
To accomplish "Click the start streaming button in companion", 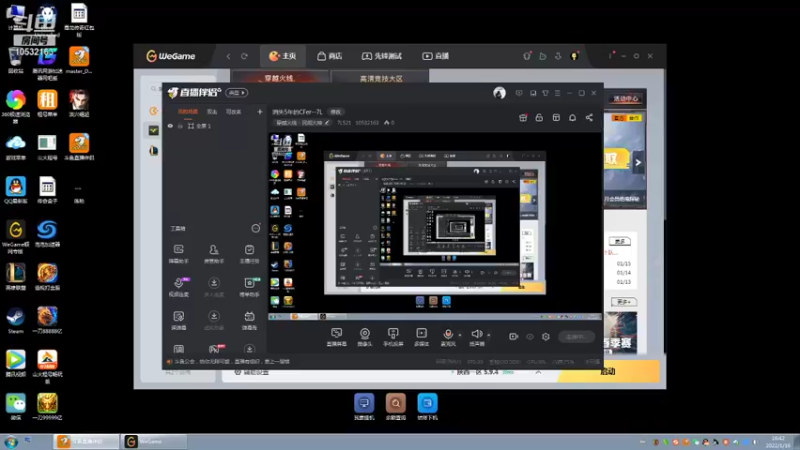I will click(576, 337).
